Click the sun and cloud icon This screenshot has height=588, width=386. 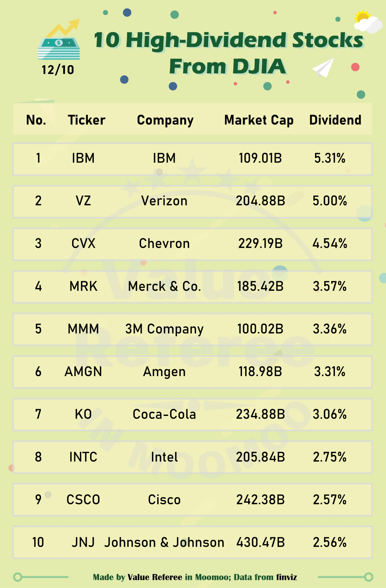click(x=368, y=22)
